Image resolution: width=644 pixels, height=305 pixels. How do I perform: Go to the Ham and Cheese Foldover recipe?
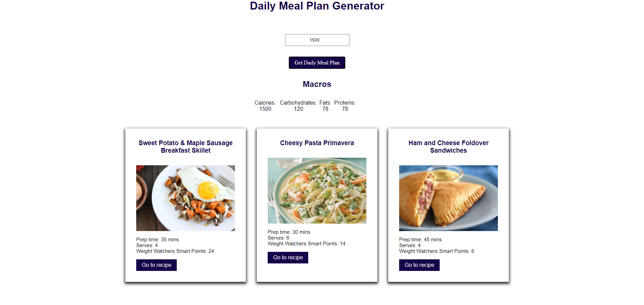pos(419,265)
